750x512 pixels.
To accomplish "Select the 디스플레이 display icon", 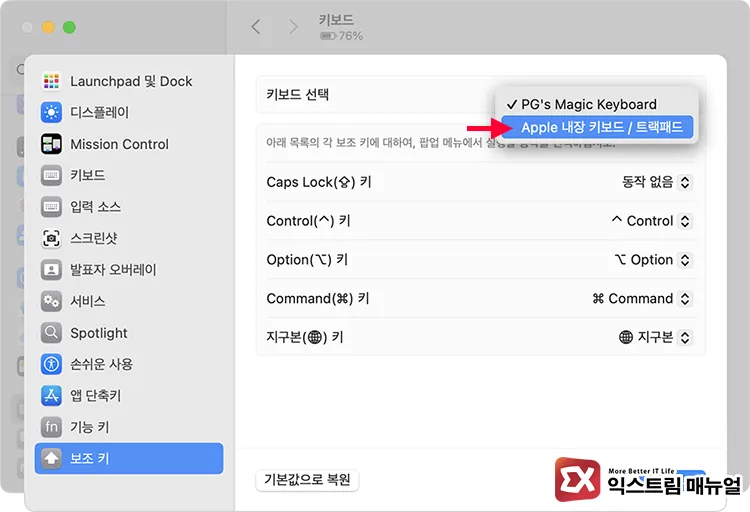I will [51, 112].
